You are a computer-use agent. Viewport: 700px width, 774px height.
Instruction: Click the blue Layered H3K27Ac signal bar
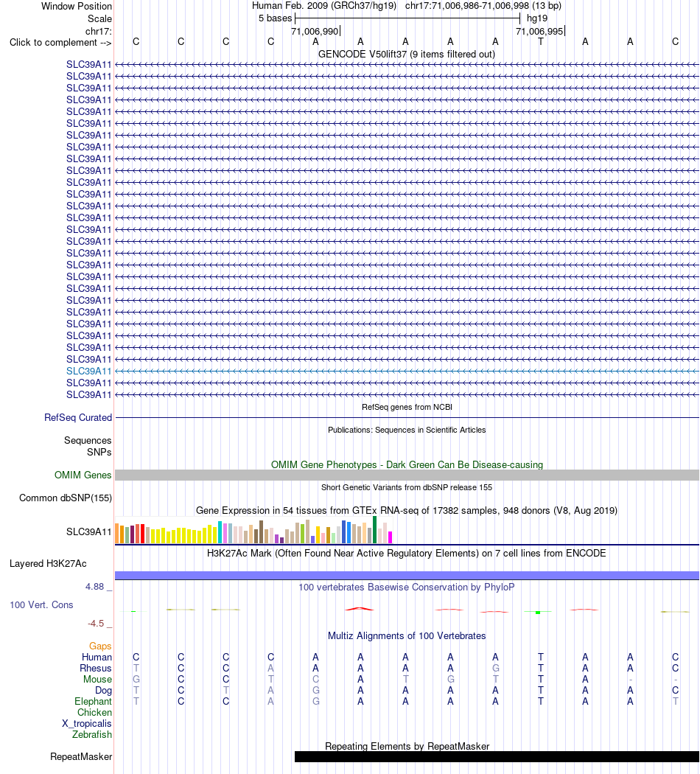(x=407, y=576)
